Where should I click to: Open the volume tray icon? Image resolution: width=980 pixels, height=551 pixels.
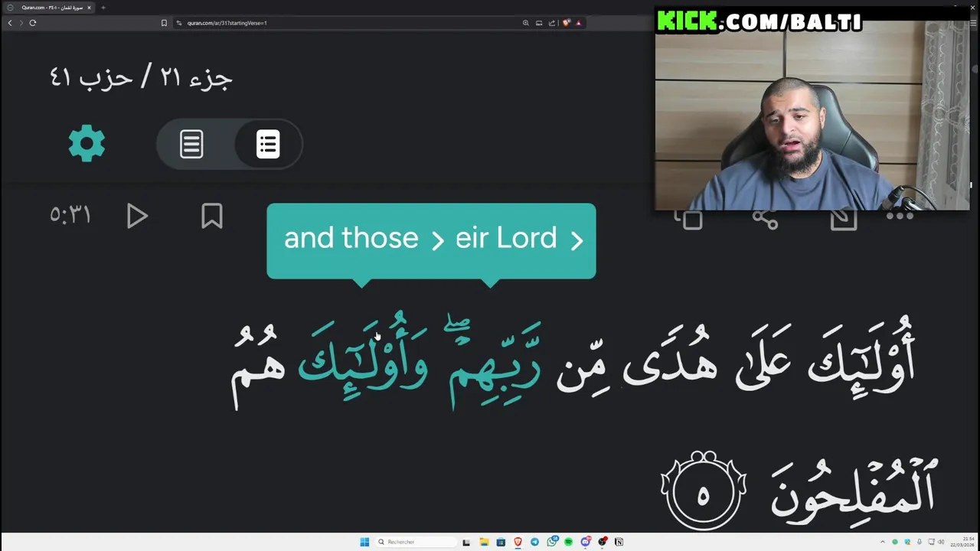941,542
